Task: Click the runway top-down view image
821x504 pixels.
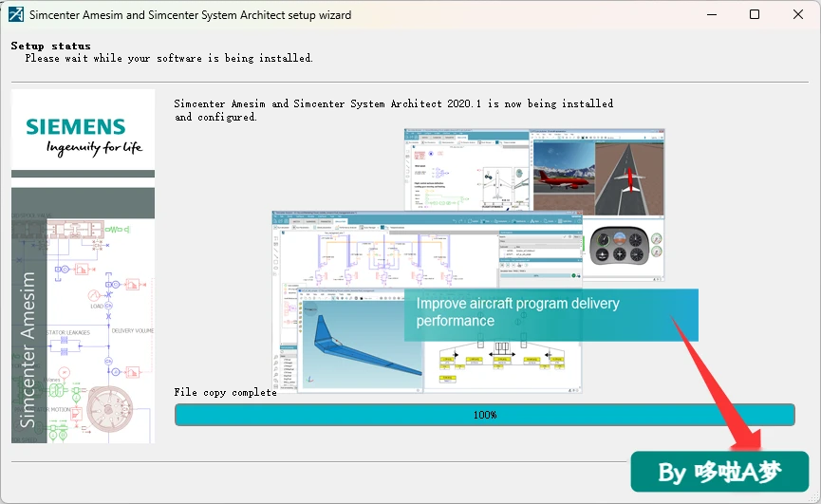Action: (x=629, y=177)
